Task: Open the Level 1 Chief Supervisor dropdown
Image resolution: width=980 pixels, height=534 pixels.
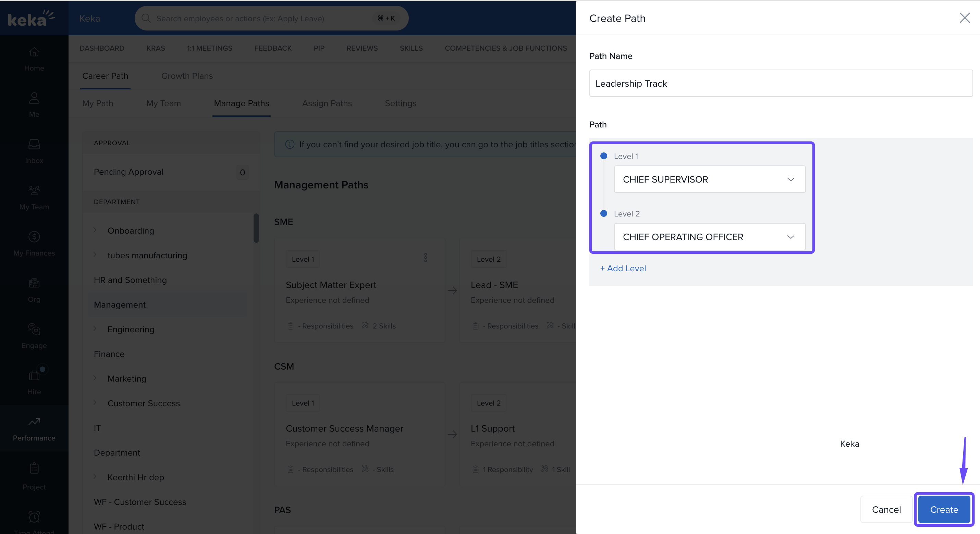Action: click(709, 179)
